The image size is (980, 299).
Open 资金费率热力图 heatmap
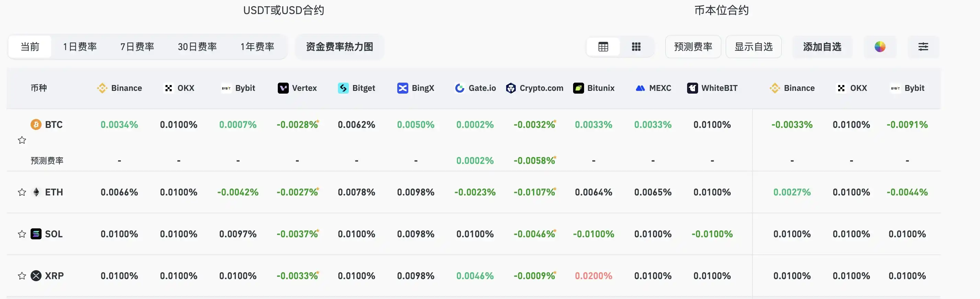tap(339, 47)
